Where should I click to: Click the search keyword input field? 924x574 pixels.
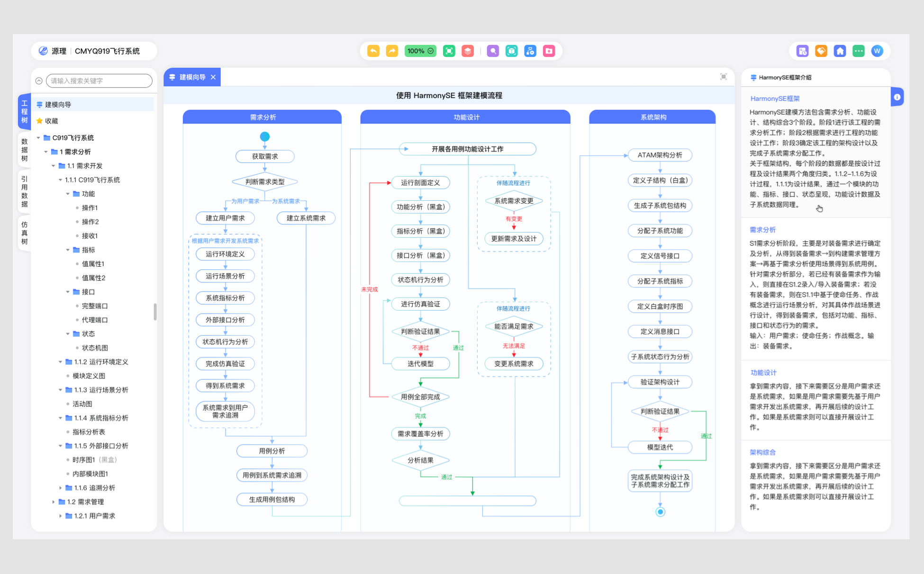(x=99, y=81)
